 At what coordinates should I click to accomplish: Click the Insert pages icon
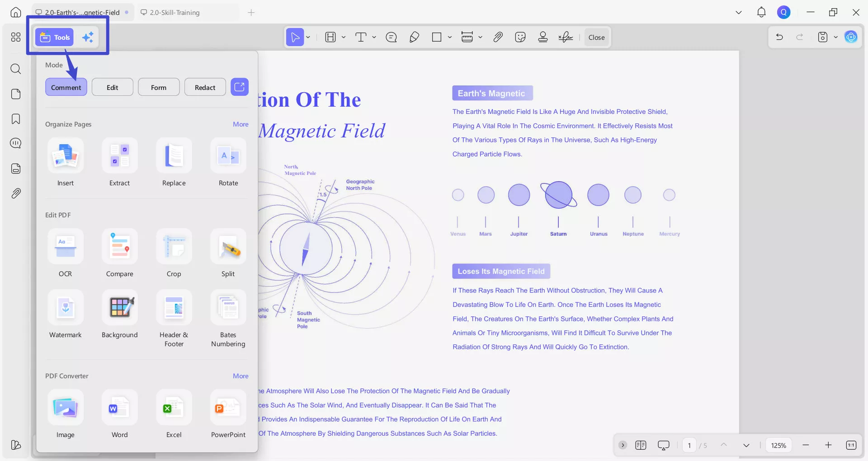pos(66,155)
